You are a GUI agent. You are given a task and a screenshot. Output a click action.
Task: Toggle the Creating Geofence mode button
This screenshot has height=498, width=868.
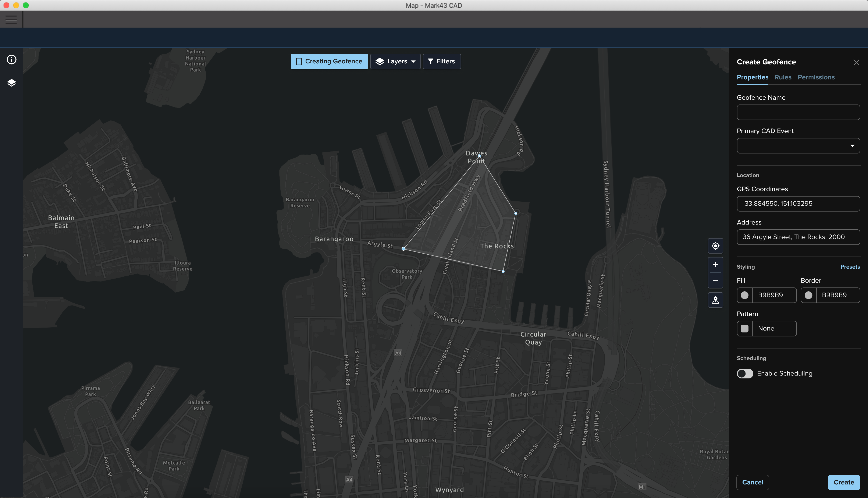pos(329,61)
